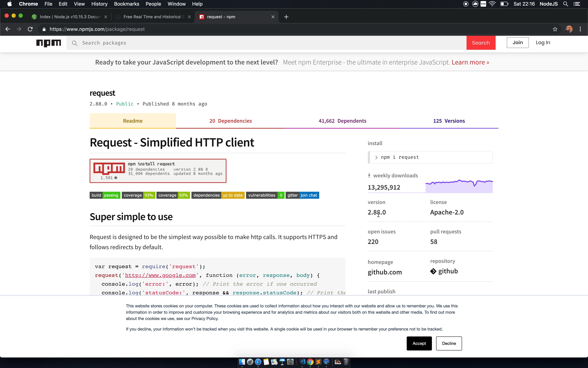Click the 'build passing' badge
This screenshot has width=588, height=368.
click(x=105, y=195)
